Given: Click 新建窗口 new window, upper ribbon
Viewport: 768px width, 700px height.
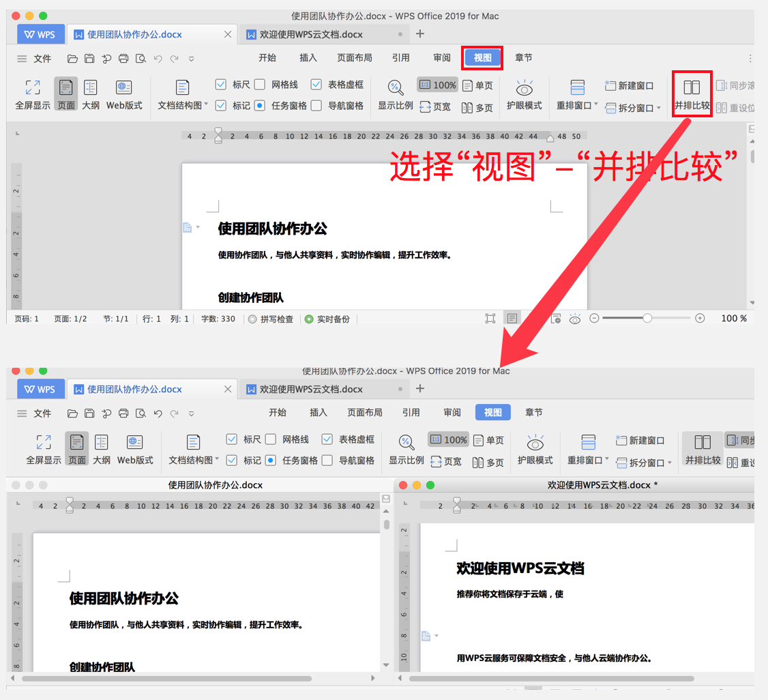Looking at the screenshot, I should 629,86.
